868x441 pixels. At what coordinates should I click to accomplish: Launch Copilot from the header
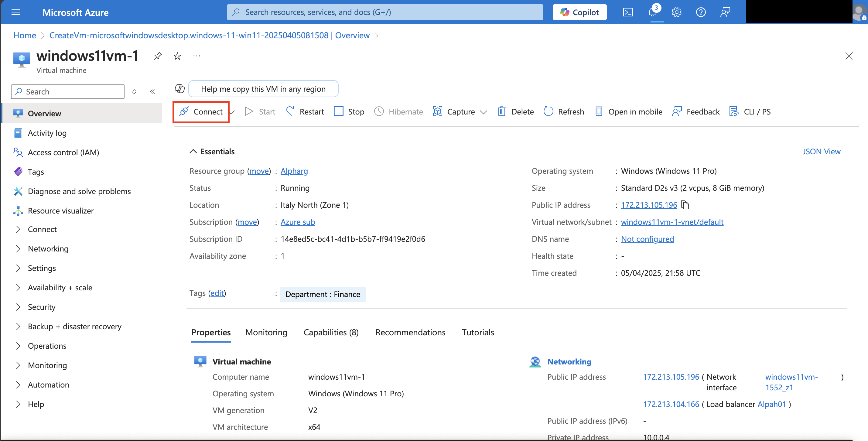[579, 12]
